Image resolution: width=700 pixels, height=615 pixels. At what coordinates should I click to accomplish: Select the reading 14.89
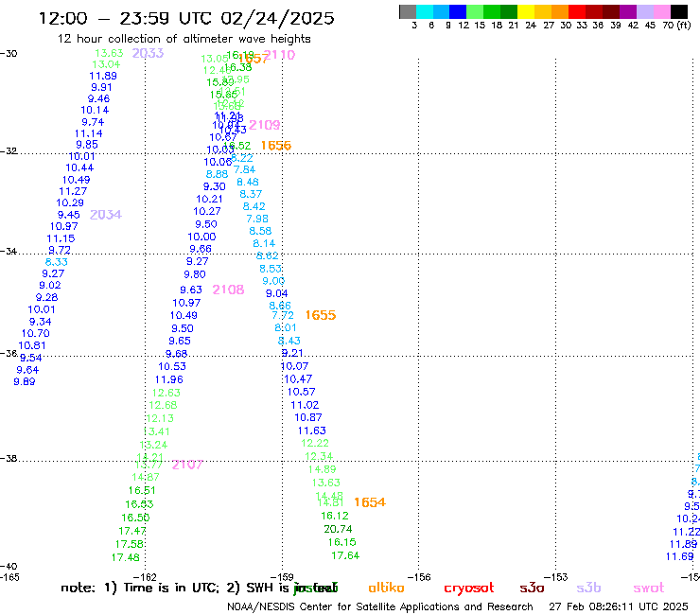click(323, 469)
